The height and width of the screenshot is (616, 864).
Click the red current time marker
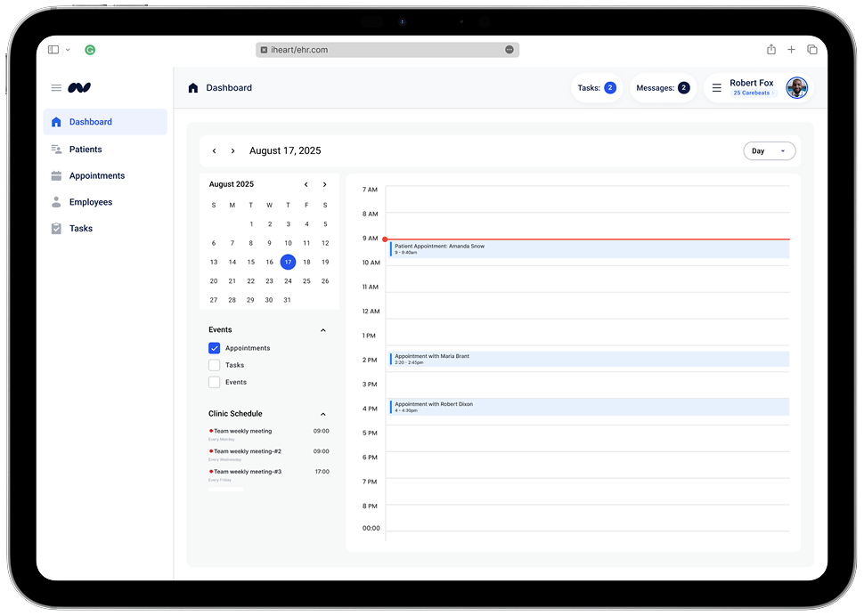(x=385, y=239)
